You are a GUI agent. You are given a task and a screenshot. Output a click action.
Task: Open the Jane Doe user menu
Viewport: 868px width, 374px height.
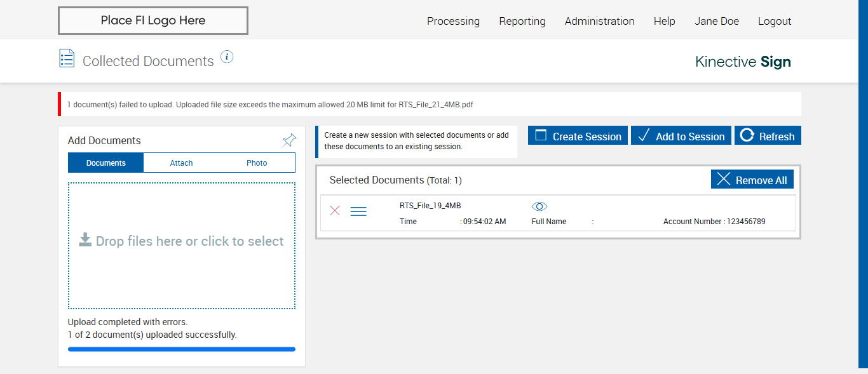click(x=716, y=21)
